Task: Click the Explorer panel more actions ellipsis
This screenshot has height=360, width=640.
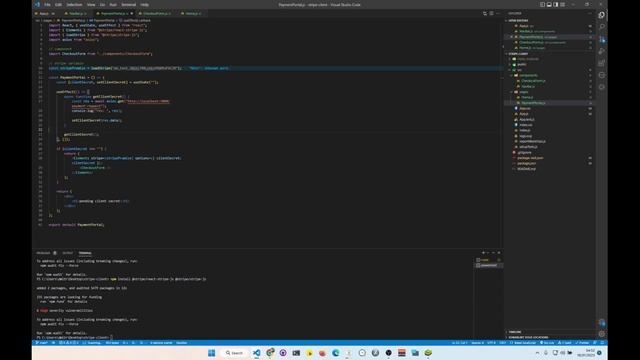Action: (x=590, y=13)
